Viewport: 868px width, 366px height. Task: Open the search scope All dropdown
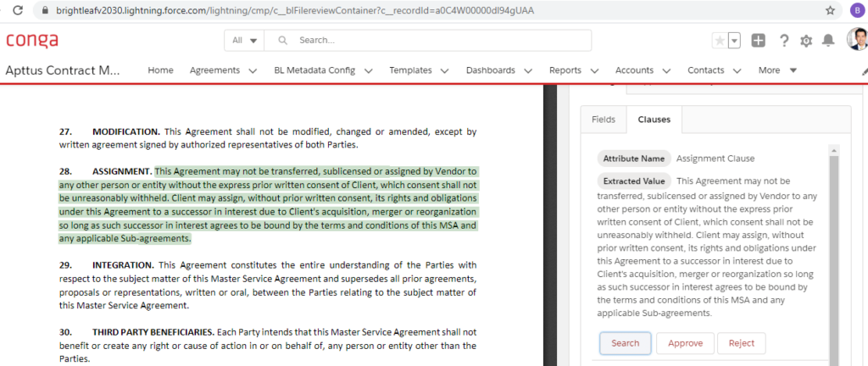click(244, 40)
